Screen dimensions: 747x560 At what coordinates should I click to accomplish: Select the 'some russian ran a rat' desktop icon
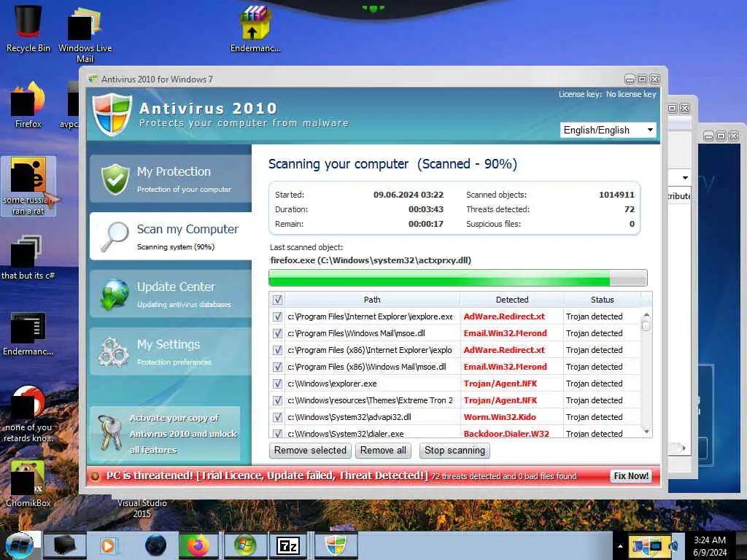(28, 186)
